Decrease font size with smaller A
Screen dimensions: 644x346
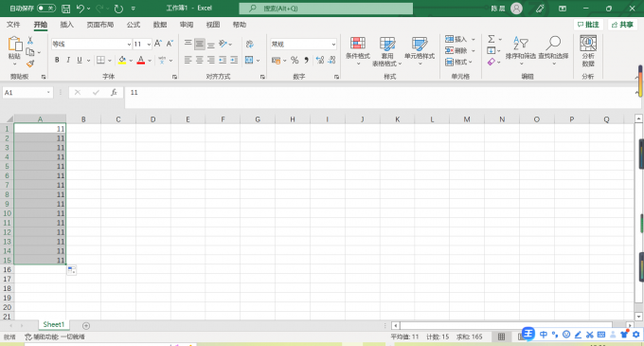tap(170, 44)
